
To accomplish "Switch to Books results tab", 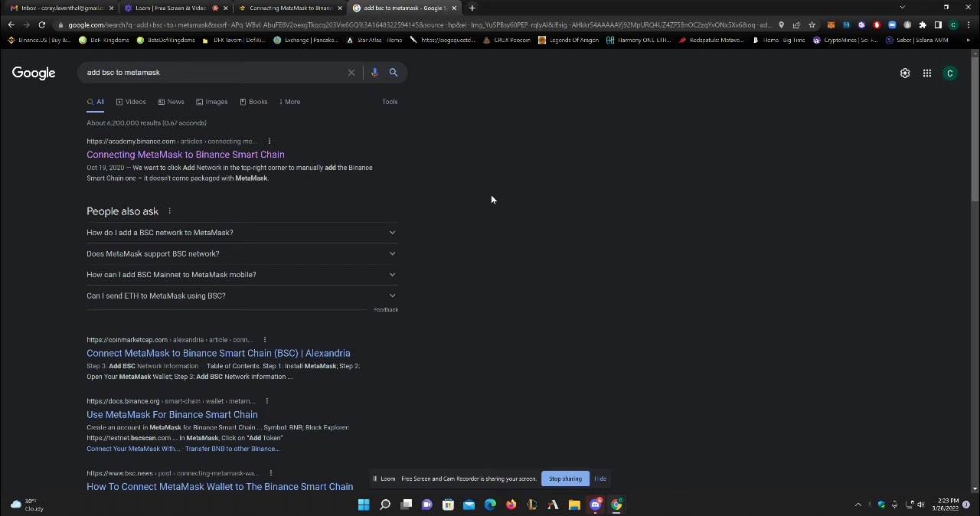I will [253, 102].
